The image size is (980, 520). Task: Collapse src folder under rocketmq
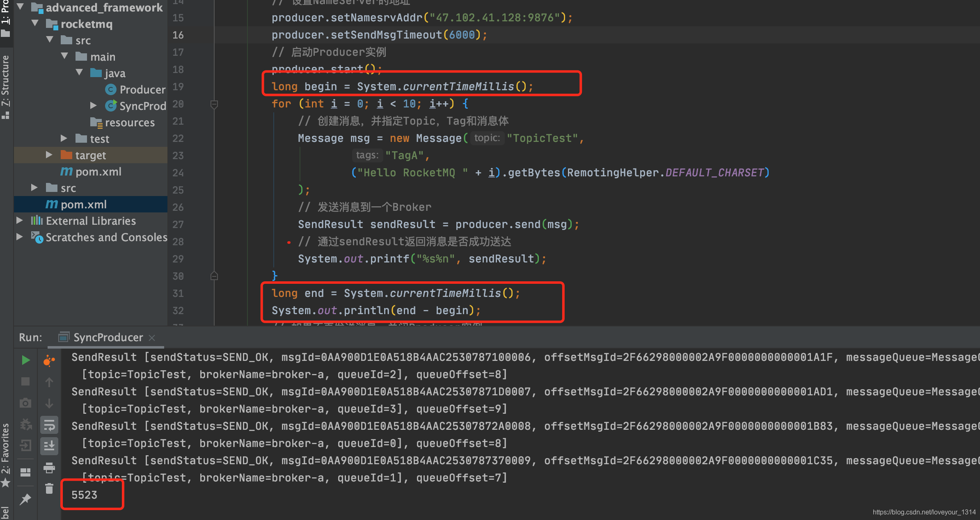[x=50, y=40]
